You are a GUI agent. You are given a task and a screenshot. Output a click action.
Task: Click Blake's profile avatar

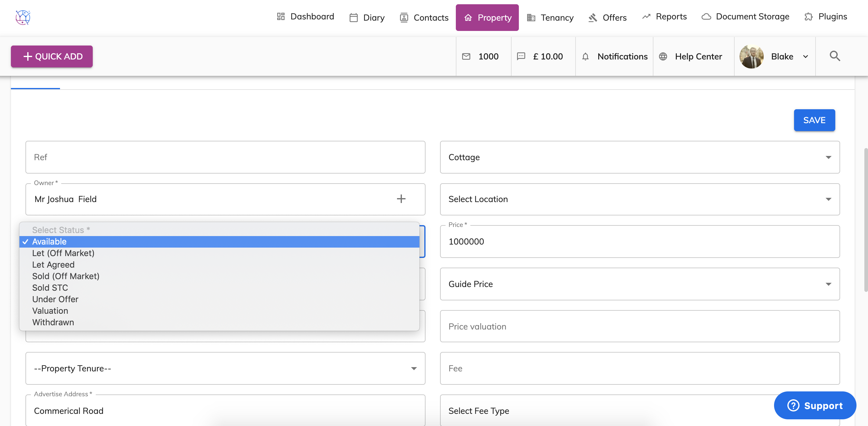point(751,56)
